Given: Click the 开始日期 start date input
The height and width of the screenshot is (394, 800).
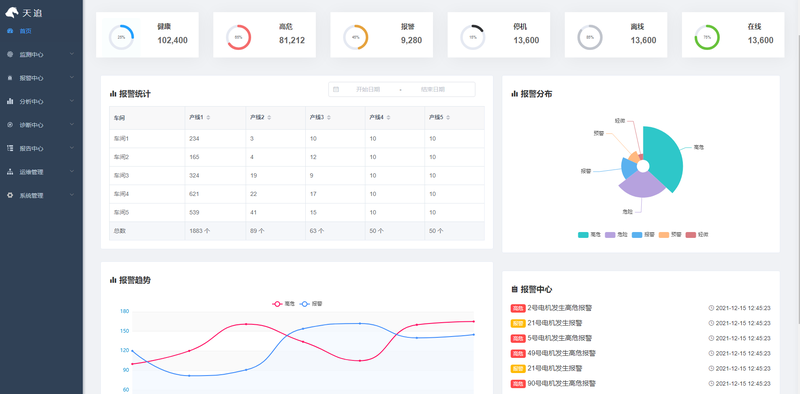Looking at the screenshot, I should point(368,89).
